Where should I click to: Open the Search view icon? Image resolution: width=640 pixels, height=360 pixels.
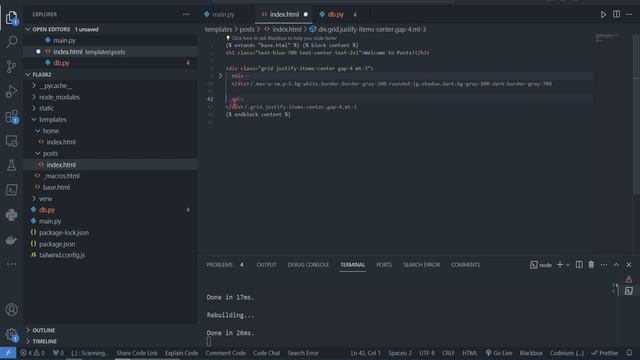(x=11, y=41)
